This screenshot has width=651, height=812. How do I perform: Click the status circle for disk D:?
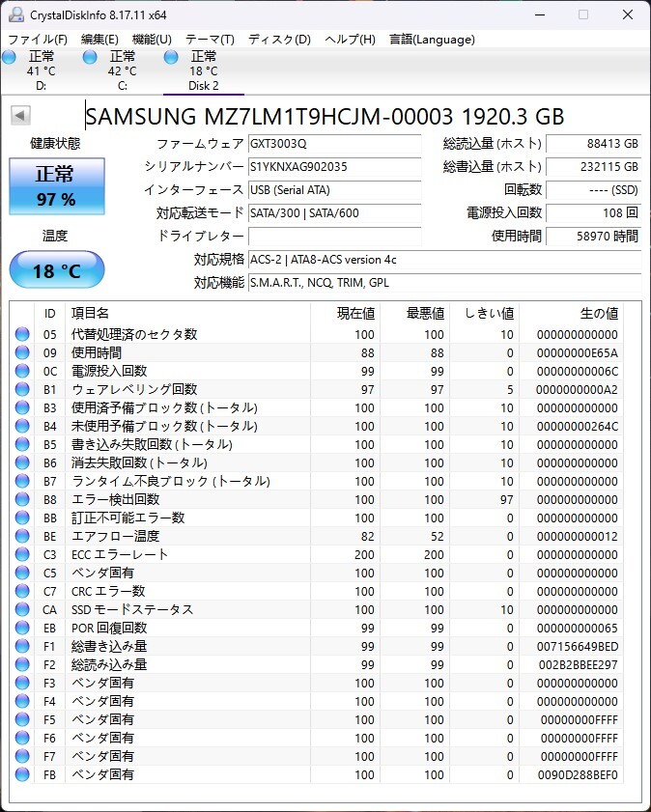click(9, 57)
